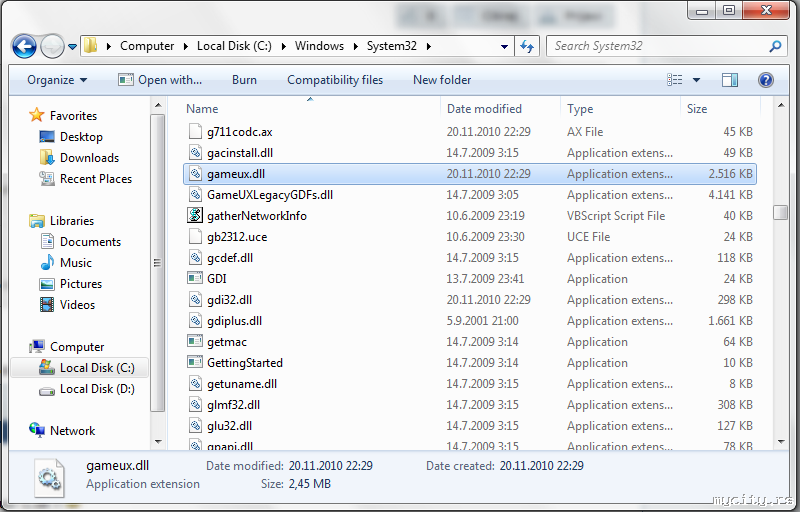
Task: Click the getmac application icon
Action: 195,341
